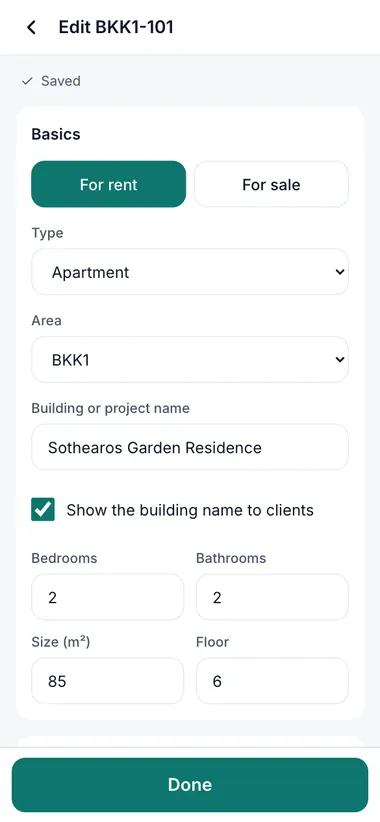Open the Area dropdown showing BKK1
The image size is (380, 822).
tap(190, 359)
